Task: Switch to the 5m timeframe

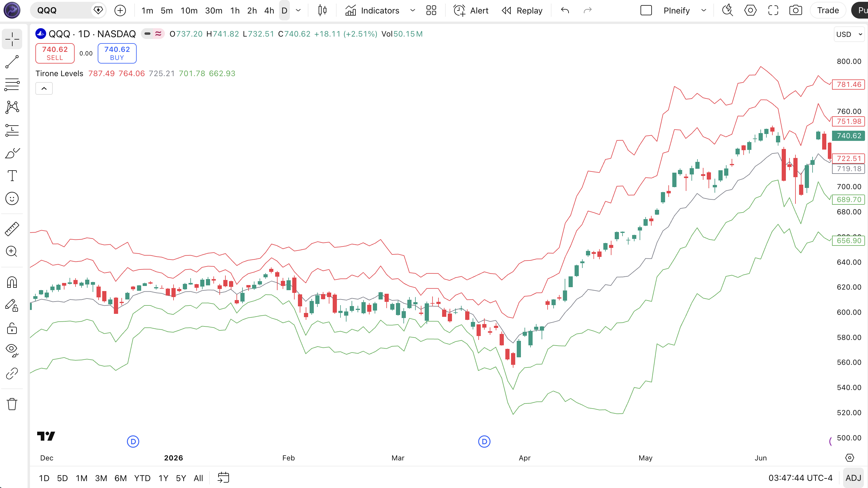Action: pos(167,10)
